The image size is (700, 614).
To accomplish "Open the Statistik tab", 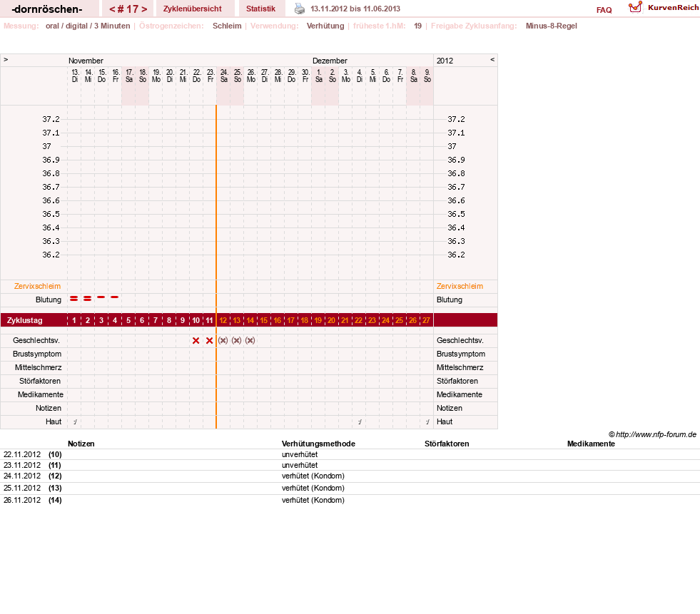I will (260, 9).
